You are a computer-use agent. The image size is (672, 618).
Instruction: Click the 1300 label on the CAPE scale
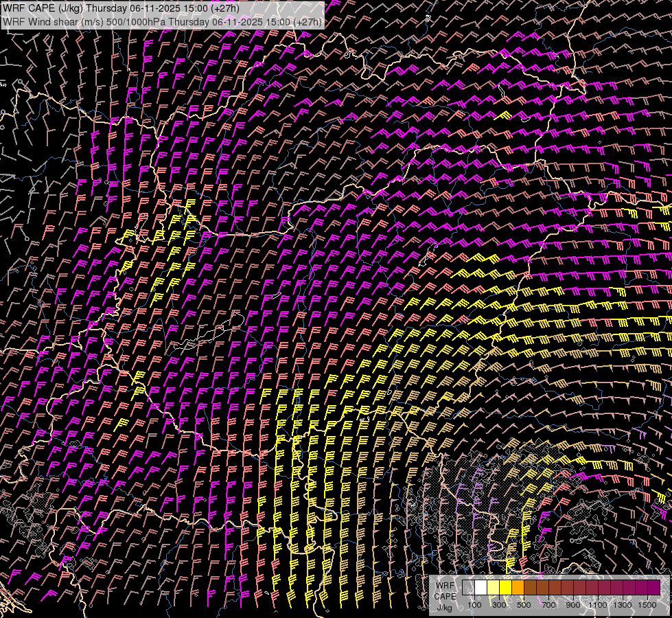[623, 605]
